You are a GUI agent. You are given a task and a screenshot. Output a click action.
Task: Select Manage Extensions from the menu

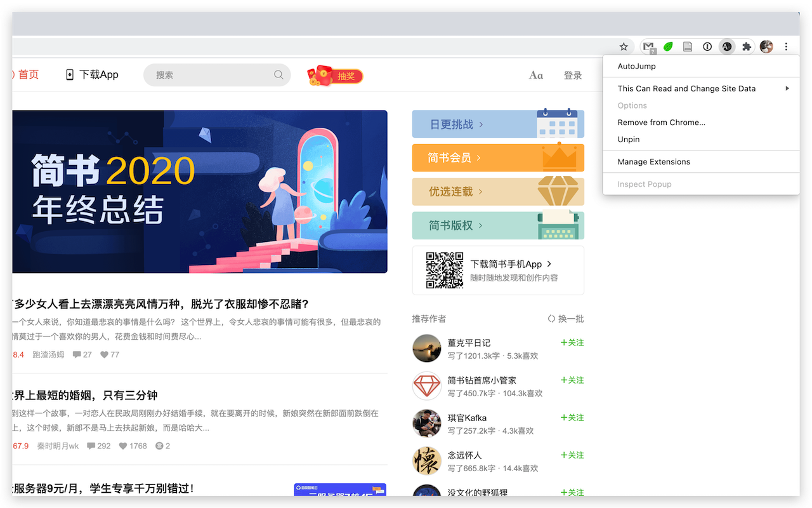[x=653, y=161]
